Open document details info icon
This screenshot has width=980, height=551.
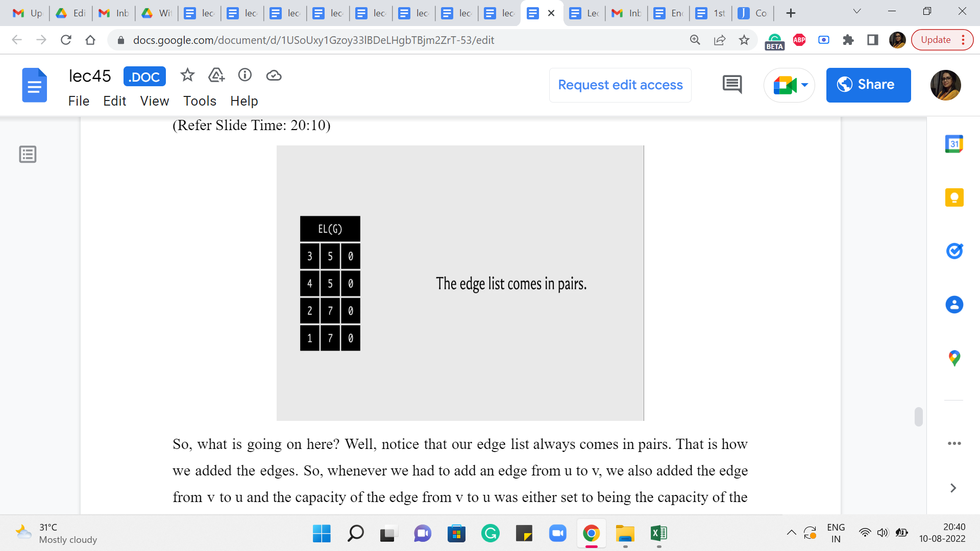tap(245, 76)
